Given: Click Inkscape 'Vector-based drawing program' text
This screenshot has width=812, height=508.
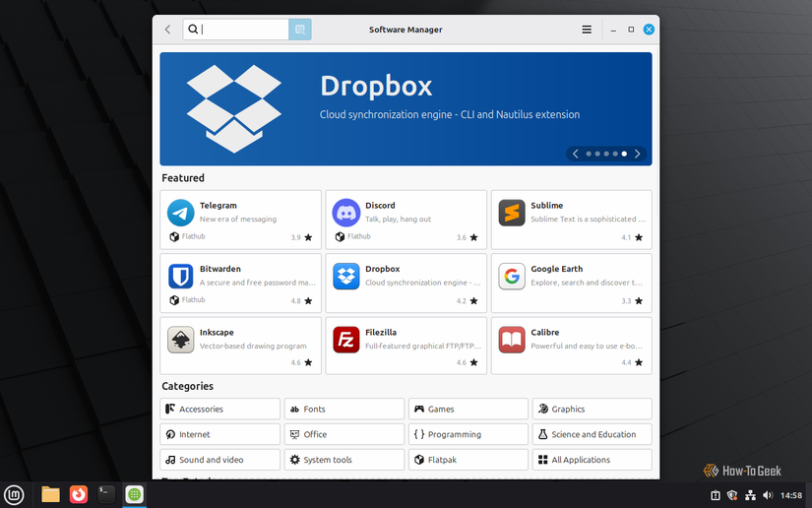Looking at the screenshot, I should [x=253, y=346].
